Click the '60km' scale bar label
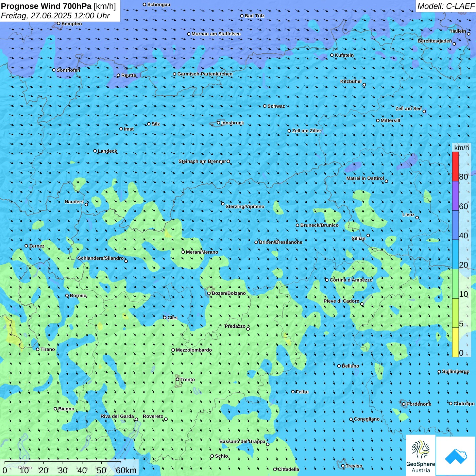Screen dimensions: 476x476 pos(126,470)
